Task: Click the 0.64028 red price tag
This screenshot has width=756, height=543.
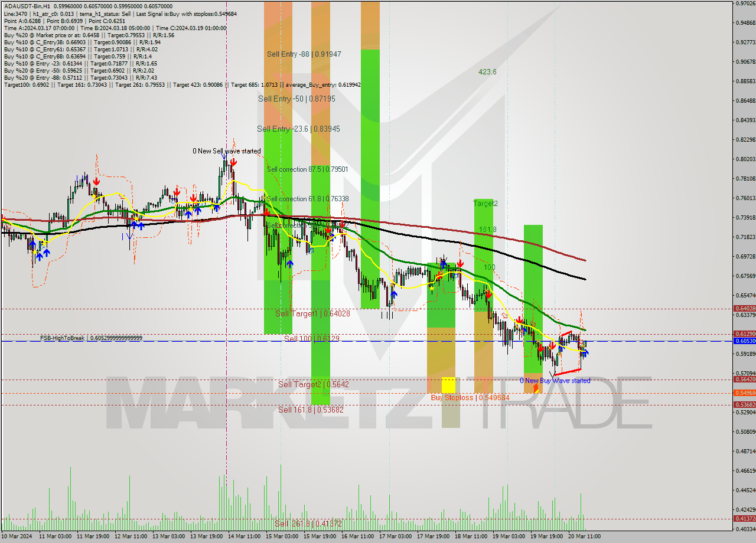Action: click(744, 308)
